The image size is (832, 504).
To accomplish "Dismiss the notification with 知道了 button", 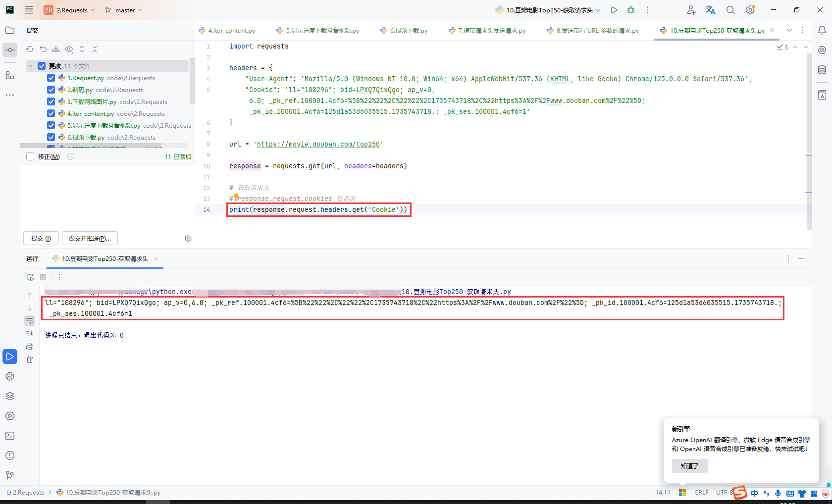I will [x=690, y=466].
